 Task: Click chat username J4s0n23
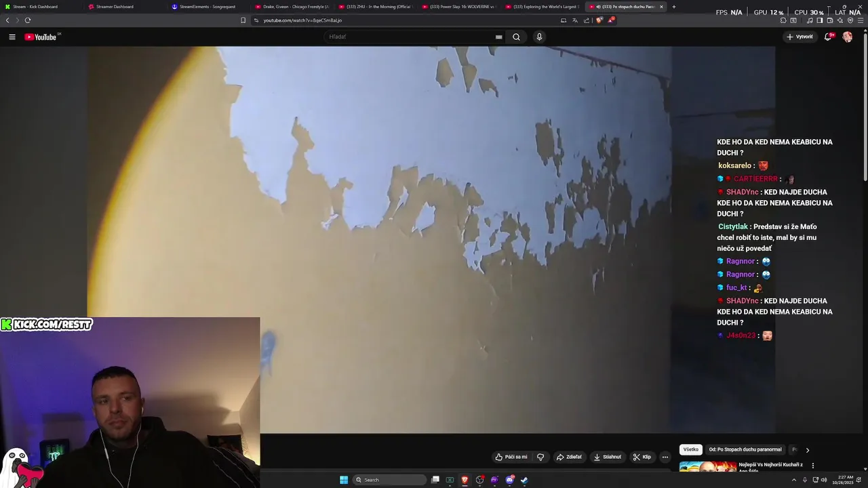741,335
